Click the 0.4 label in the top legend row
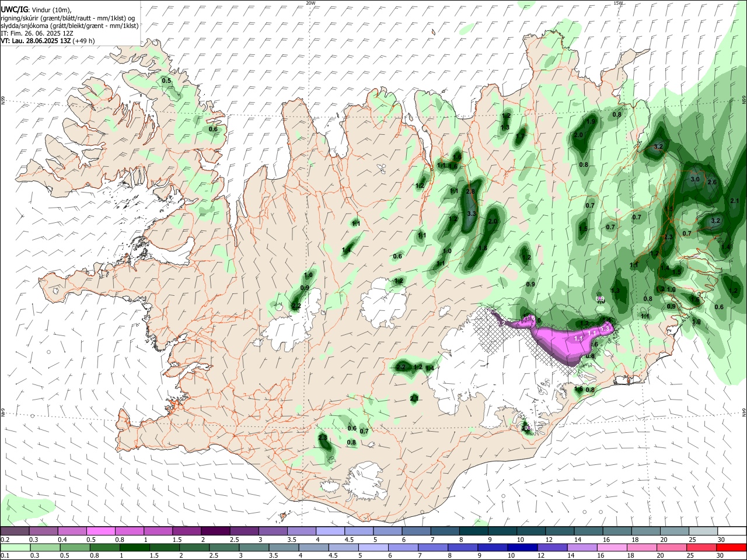Viewport: 747px width, 560px height. click(x=62, y=540)
